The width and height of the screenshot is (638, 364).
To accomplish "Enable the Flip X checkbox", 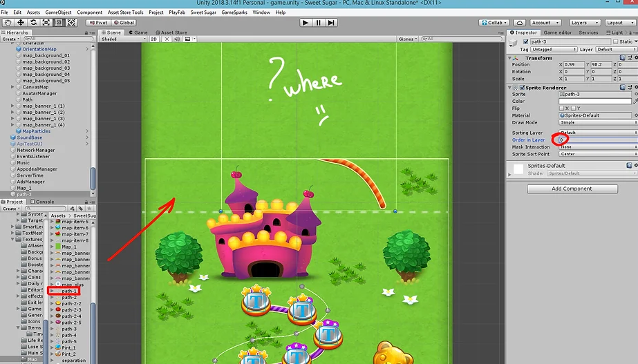I will (x=561, y=108).
